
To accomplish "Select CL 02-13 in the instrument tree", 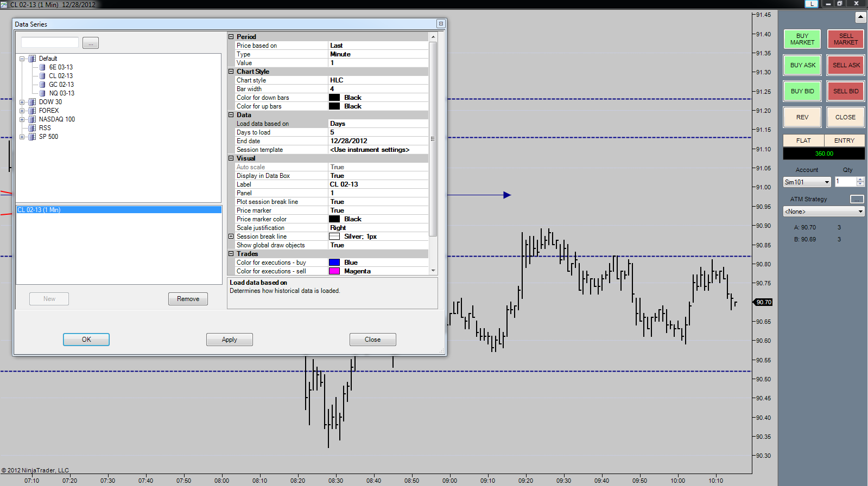I will 61,76.
